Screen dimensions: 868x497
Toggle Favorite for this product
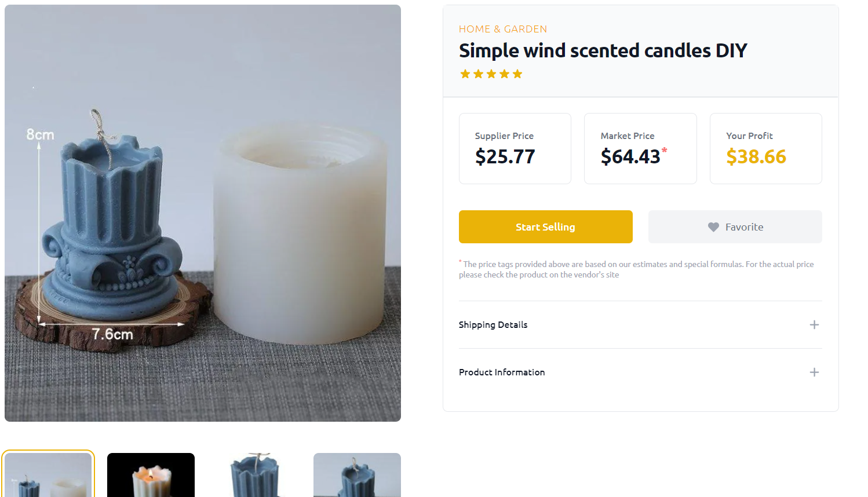[x=735, y=226]
